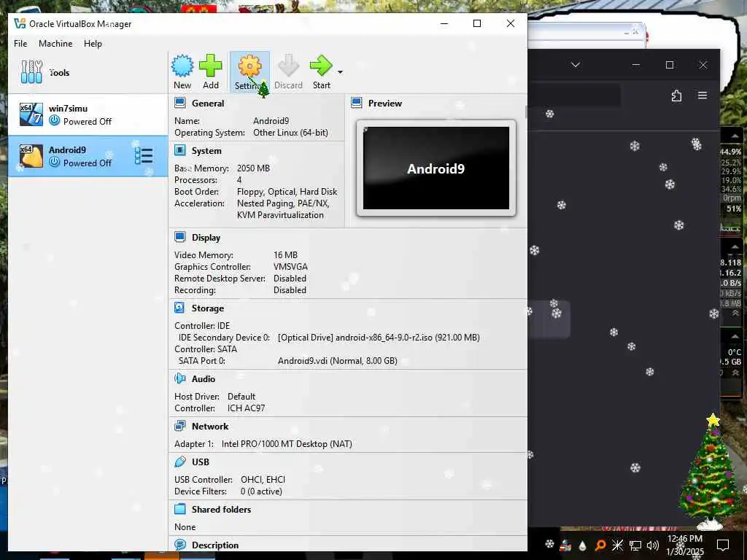Open the Display settings heading link

click(206, 238)
